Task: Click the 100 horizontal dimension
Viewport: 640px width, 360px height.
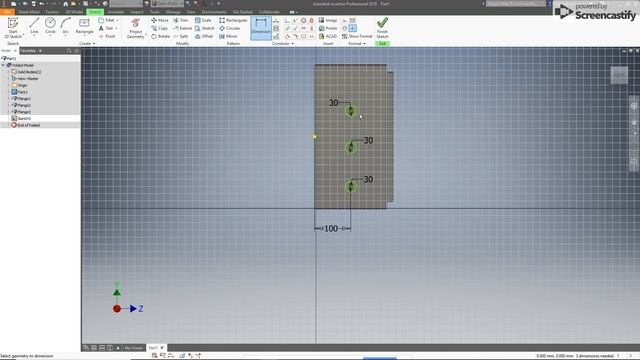Action: 331,229
